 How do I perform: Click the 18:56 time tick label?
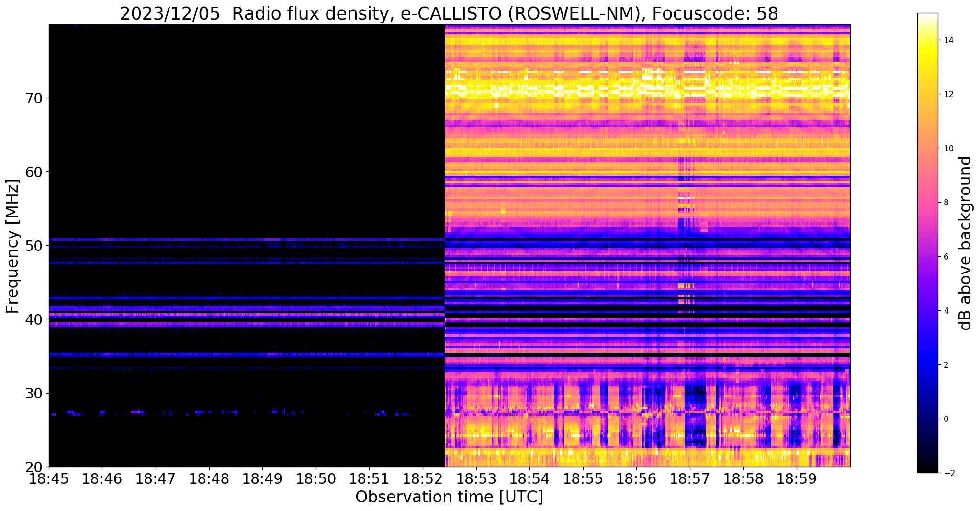[x=636, y=479]
